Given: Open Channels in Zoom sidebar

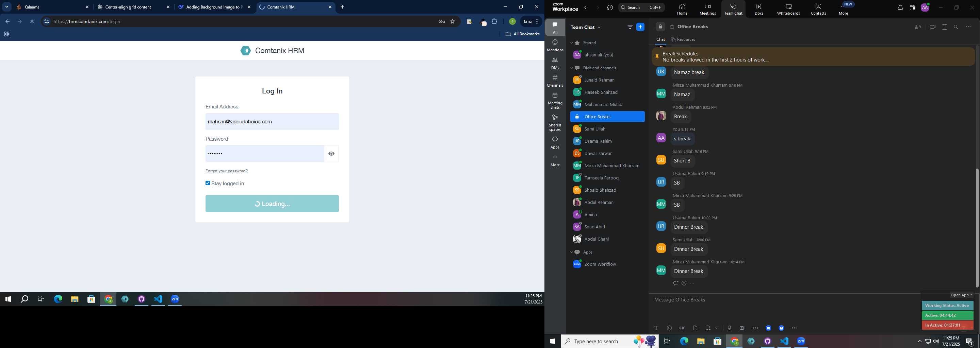Looking at the screenshot, I should tap(555, 81).
